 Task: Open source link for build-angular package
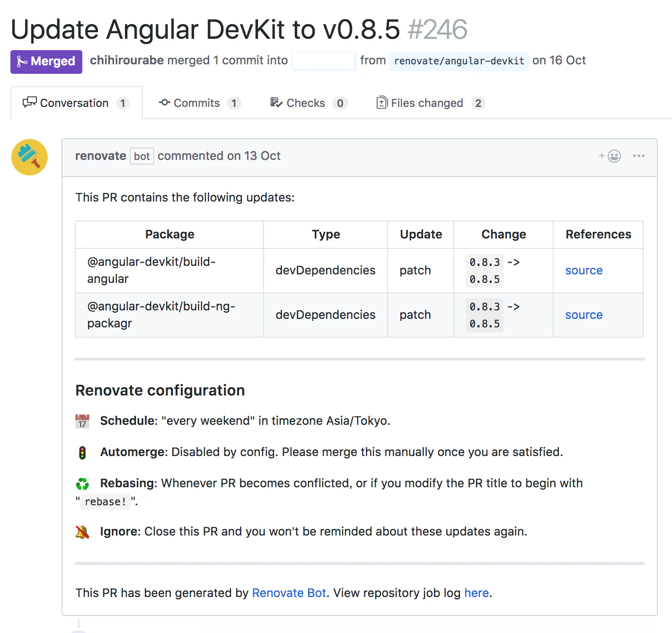click(x=584, y=271)
